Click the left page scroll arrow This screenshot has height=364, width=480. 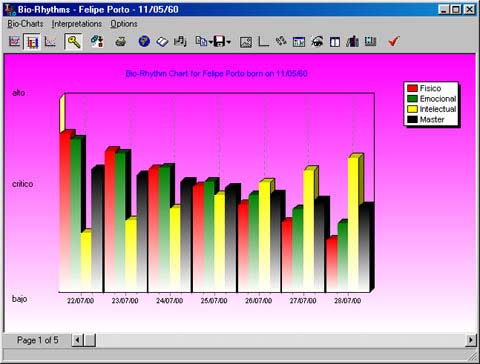pos(77,340)
